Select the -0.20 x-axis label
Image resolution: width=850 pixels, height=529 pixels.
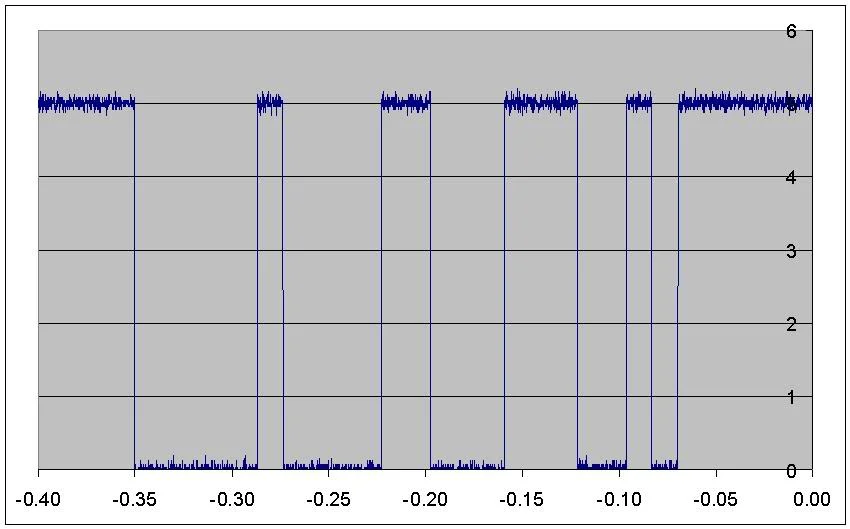click(x=425, y=499)
